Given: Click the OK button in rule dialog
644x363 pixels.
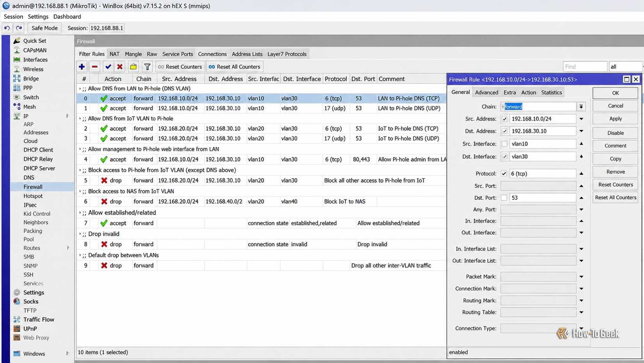Looking at the screenshot, I should pos(616,93).
